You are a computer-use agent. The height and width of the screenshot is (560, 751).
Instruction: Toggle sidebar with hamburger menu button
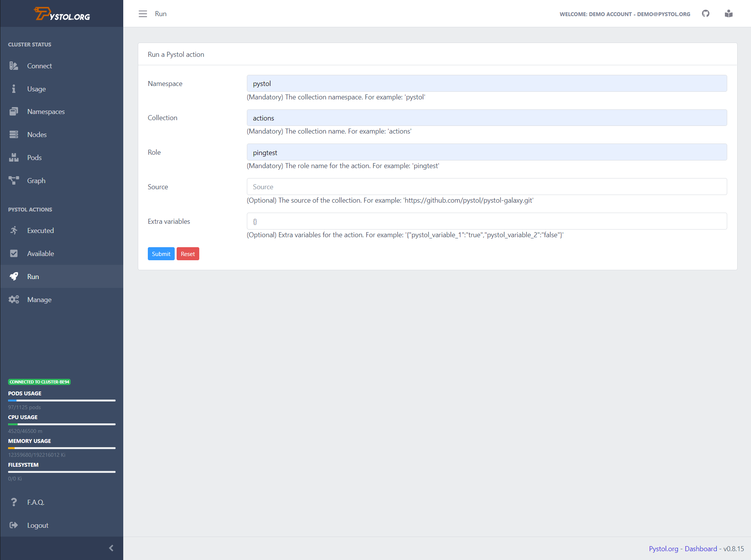(143, 14)
